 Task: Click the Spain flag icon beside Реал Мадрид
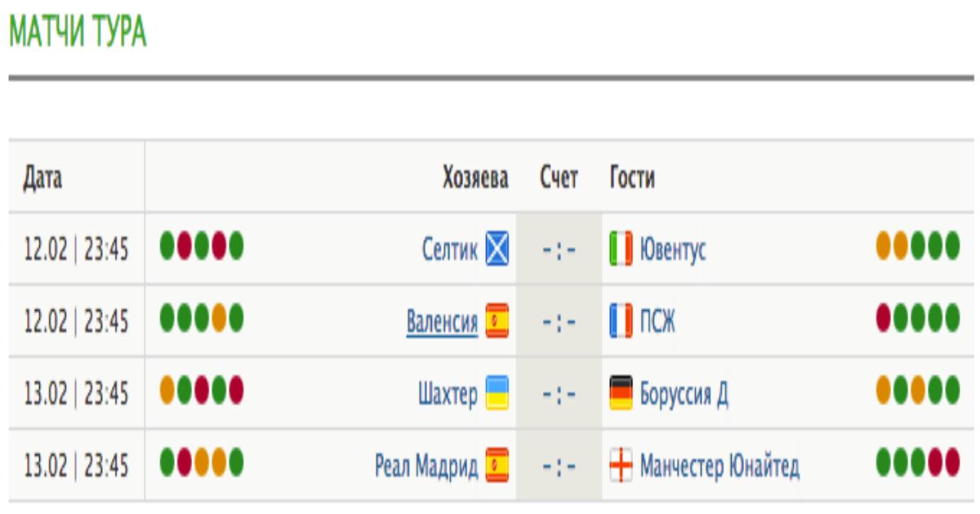click(497, 465)
